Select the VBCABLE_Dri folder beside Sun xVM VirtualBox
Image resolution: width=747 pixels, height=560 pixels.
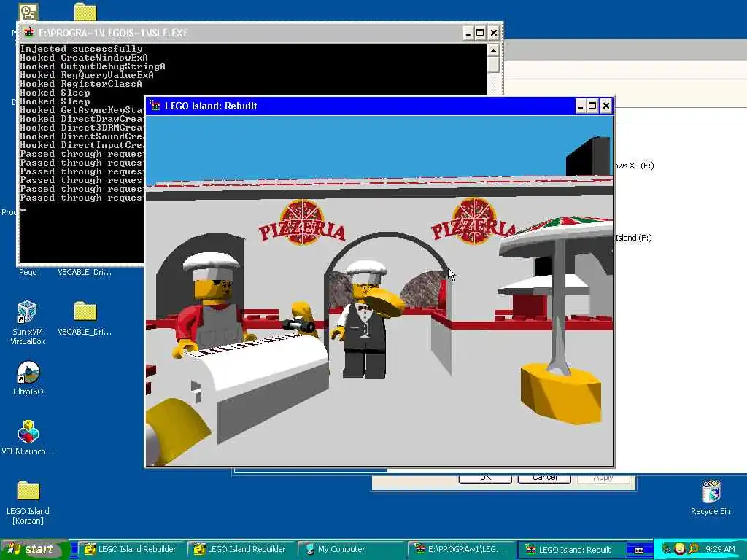point(85,318)
